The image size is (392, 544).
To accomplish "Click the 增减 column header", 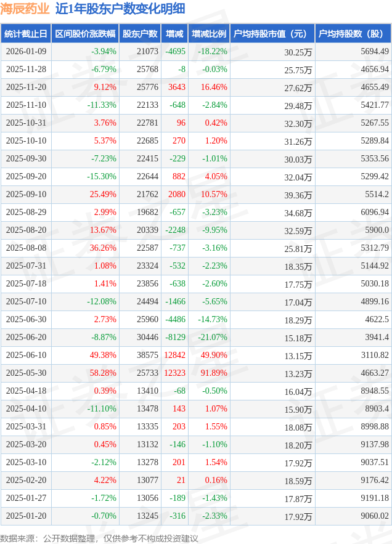I will click(174, 34).
